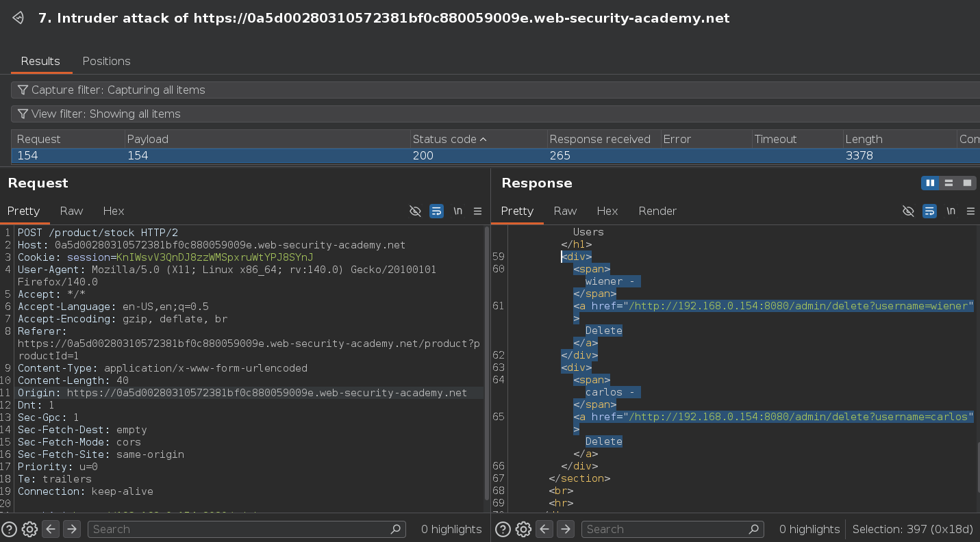
Task: Open the Capture filter bar
Action: [495, 90]
